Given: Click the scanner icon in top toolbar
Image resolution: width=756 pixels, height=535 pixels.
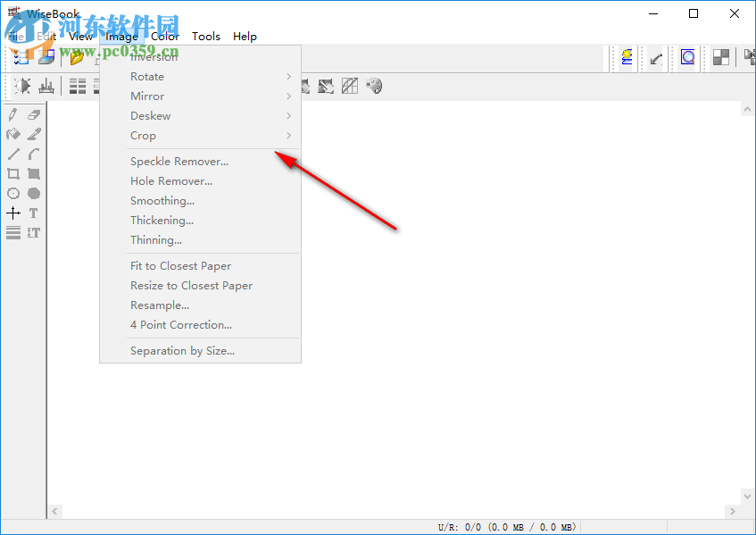Looking at the screenshot, I should click(46, 57).
